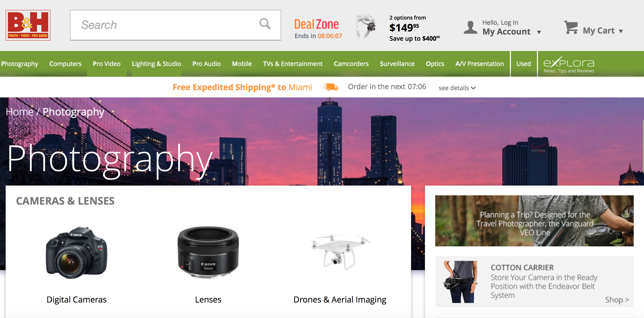This screenshot has height=318, width=644.
Task: Click the Home breadcrumb link
Action: coord(20,112)
